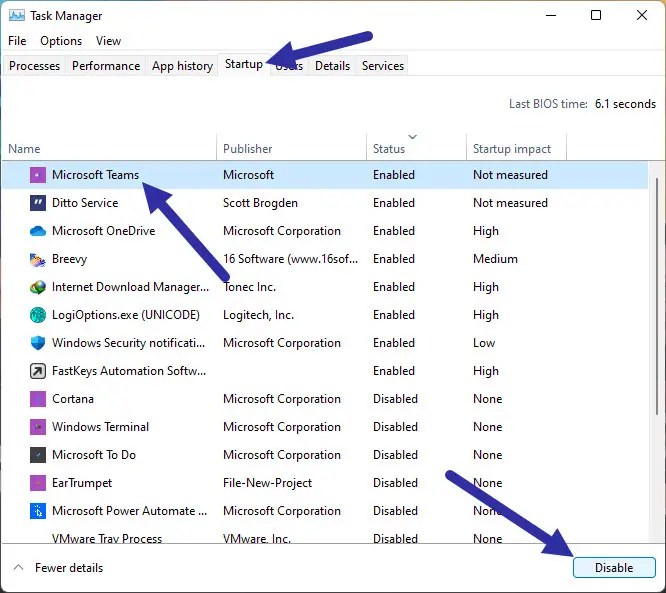Click the EarTrumpet app icon
Viewport: 666px width, 593px height.
[x=38, y=483]
